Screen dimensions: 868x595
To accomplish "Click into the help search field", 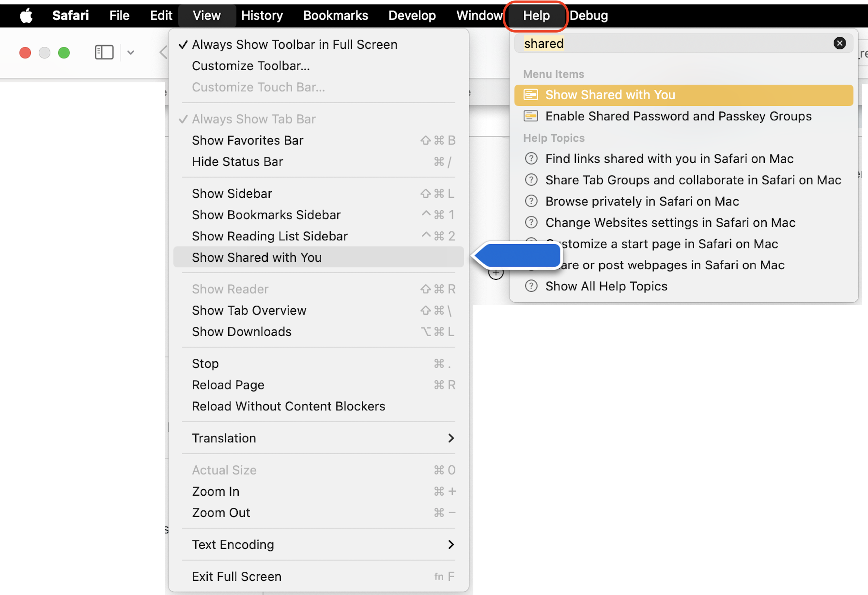I will (672, 43).
